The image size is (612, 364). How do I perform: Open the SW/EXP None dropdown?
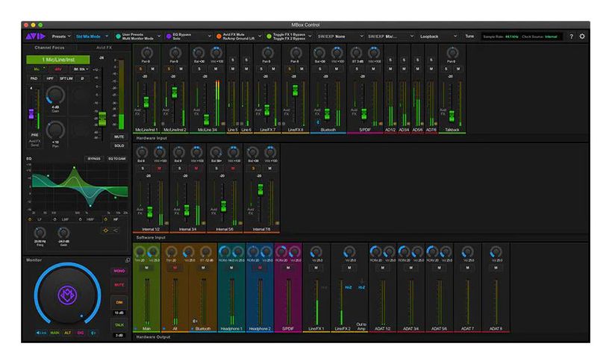(340, 37)
